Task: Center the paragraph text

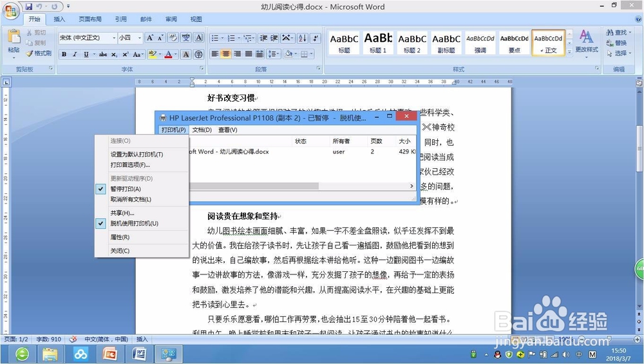Action: 226,54
